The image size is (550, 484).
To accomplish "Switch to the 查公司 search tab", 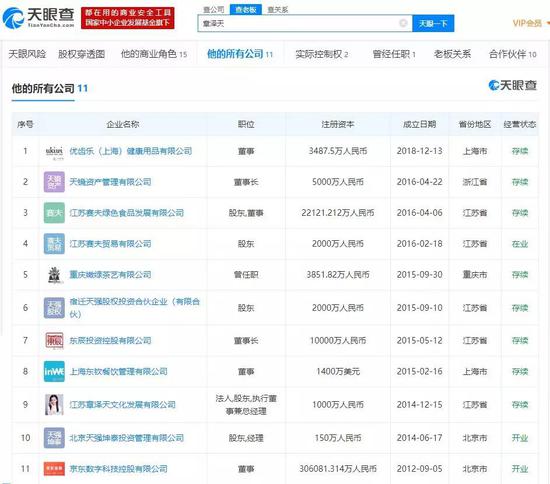I will coord(214,10).
